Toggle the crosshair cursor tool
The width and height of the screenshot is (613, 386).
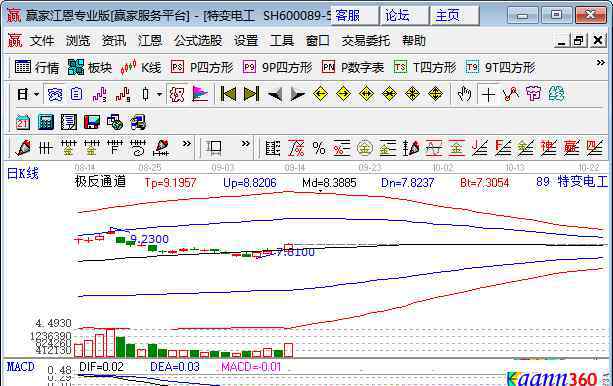488,94
